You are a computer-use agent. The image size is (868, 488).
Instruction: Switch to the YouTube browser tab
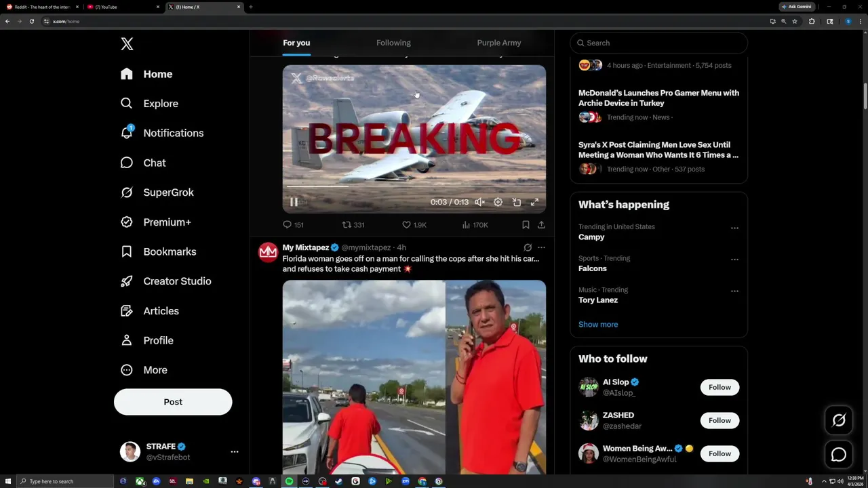pos(123,7)
